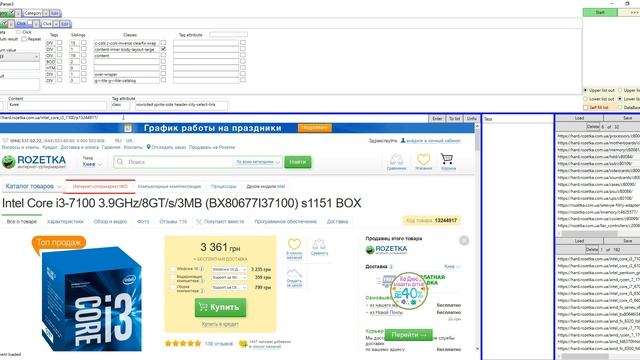Viewport: 640px width, 360px height.
Task: Switch to Обзор и видео tab
Action: [x=110, y=221]
